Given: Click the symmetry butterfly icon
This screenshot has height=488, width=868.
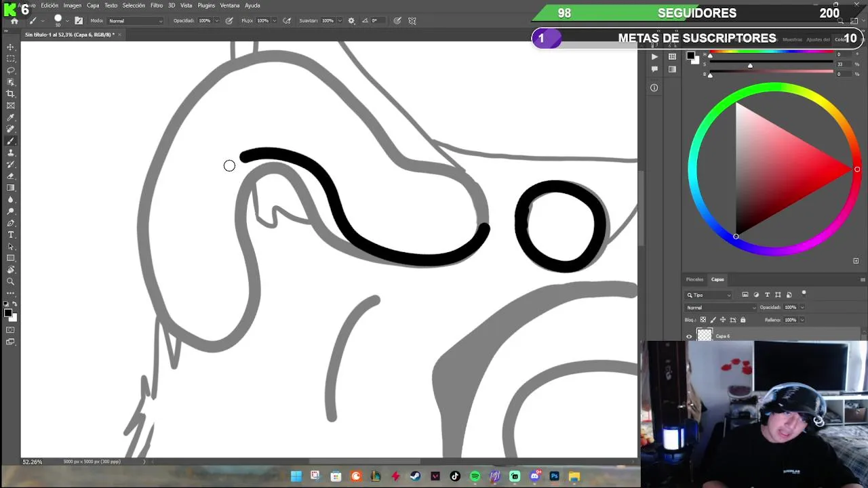Looking at the screenshot, I should (x=412, y=21).
